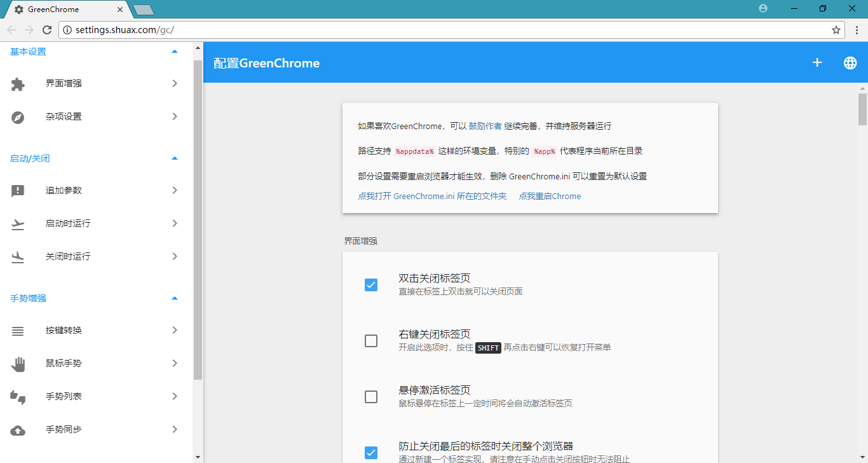Click the 点我重启Chrome link
Screen dimensions: 868x463
549,196
